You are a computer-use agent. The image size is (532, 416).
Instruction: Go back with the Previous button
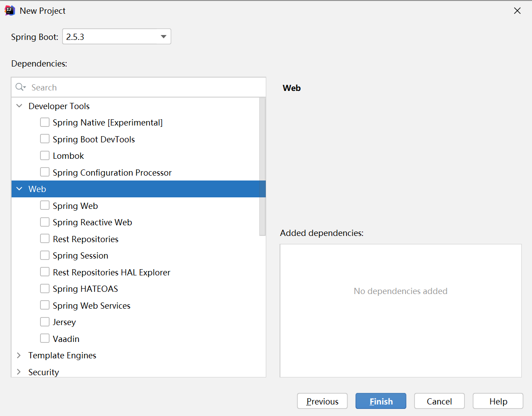pyautogui.click(x=322, y=401)
